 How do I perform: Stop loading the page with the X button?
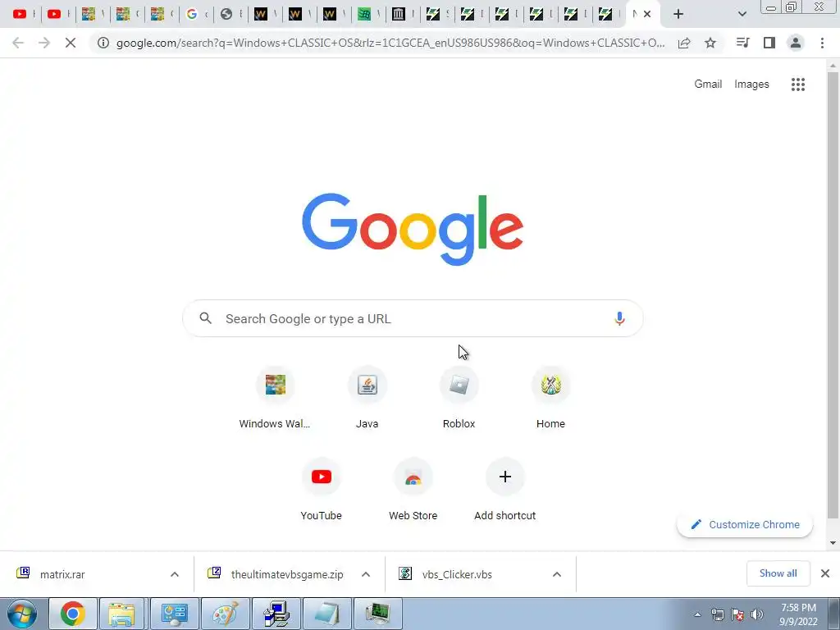(71, 43)
